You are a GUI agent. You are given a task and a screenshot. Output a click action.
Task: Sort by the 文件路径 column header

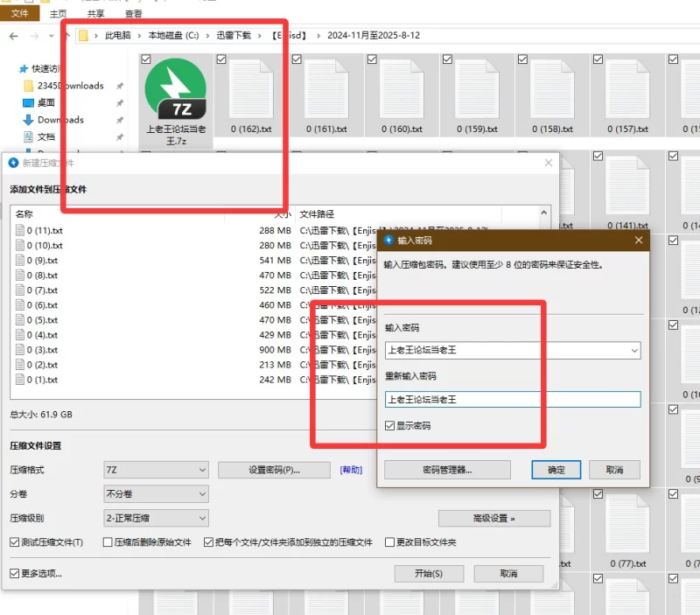[317, 214]
